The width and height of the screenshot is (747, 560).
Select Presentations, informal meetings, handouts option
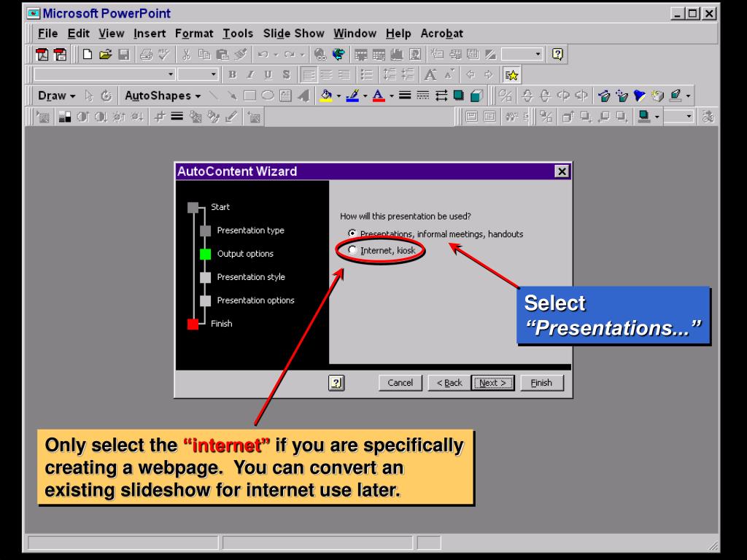tap(352, 233)
